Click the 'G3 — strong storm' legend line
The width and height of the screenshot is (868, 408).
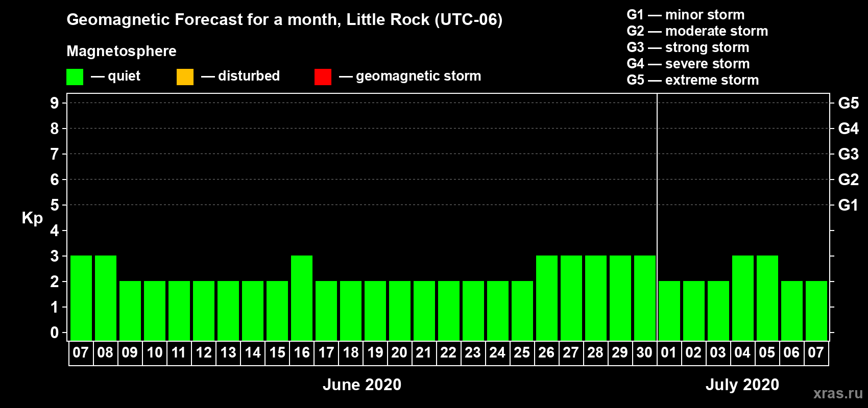688,47
